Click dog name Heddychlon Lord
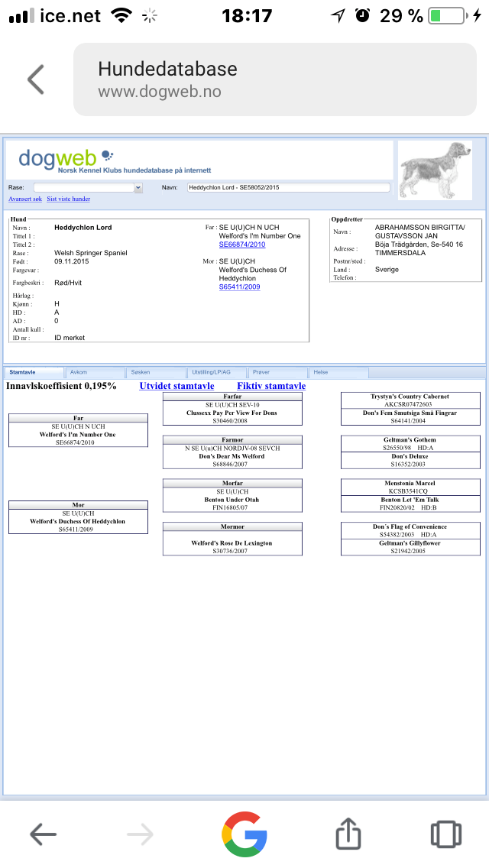This screenshot has height=868, width=489. tap(83, 228)
